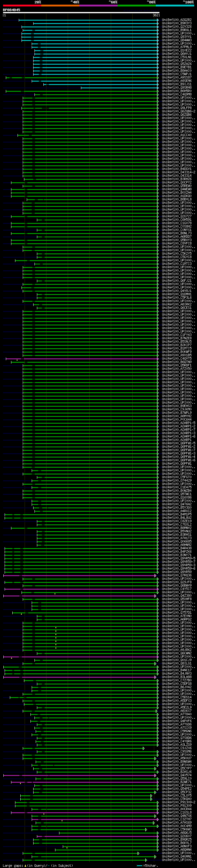This screenshot has height=868, width=197.
Task: Select hit label UniRef100_C5WPJ1
Action: coord(177,74)
